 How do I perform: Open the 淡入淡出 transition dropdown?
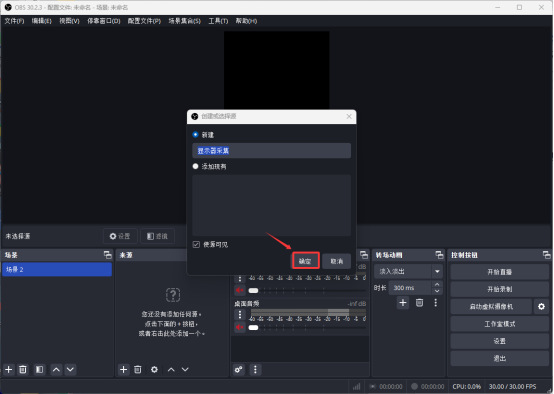(437, 271)
